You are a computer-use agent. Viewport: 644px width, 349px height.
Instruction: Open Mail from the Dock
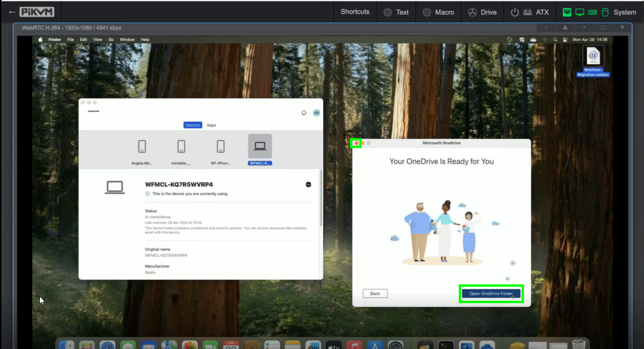pyautogui.click(x=149, y=345)
